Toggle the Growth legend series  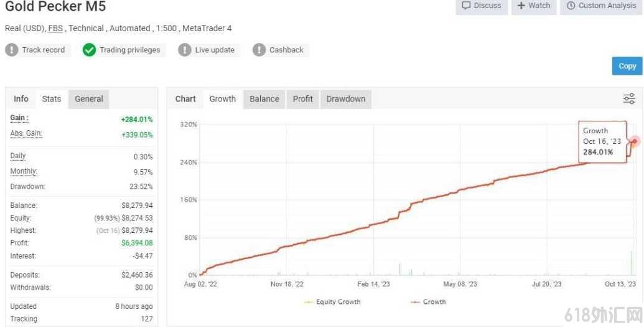click(x=428, y=302)
